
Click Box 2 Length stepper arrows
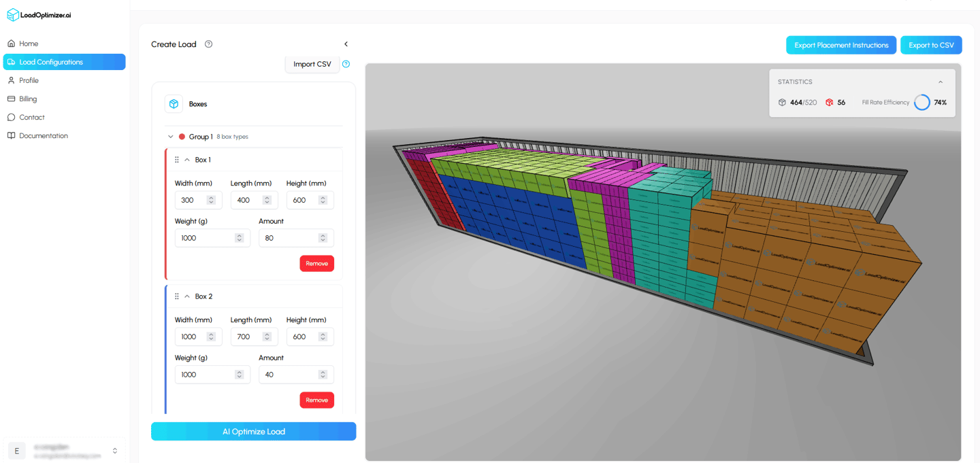pyautogui.click(x=267, y=337)
